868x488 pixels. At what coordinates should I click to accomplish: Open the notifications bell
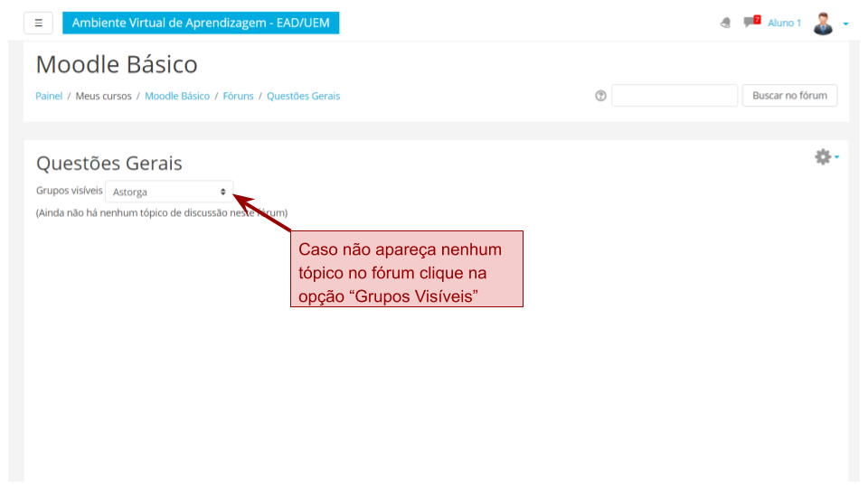[x=725, y=23]
